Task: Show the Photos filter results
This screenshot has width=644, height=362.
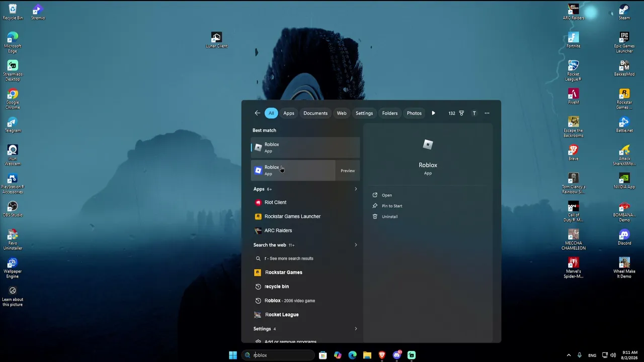Action: click(x=414, y=113)
